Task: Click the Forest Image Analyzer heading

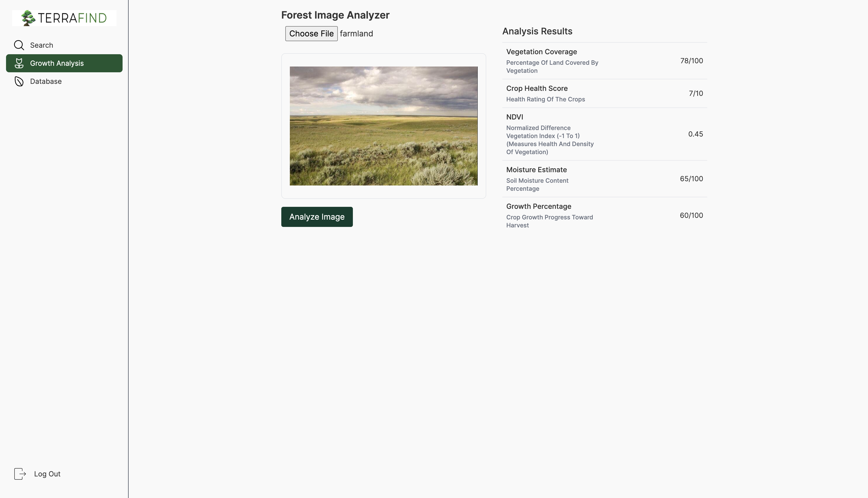Action: (335, 15)
